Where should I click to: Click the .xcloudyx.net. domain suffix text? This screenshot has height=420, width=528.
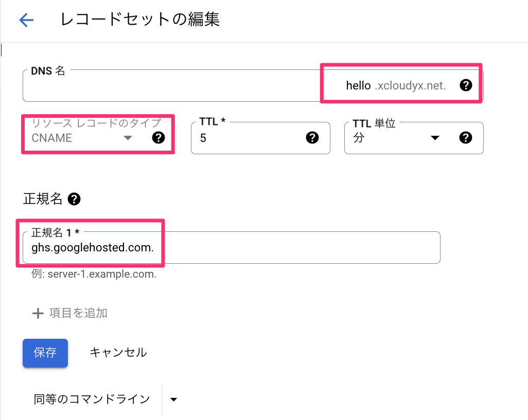[x=409, y=85]
